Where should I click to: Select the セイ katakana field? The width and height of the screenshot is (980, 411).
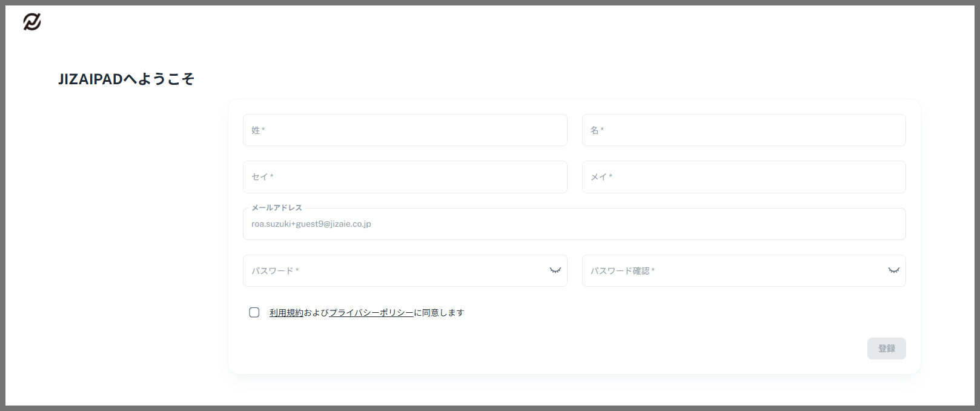(405, 177)
